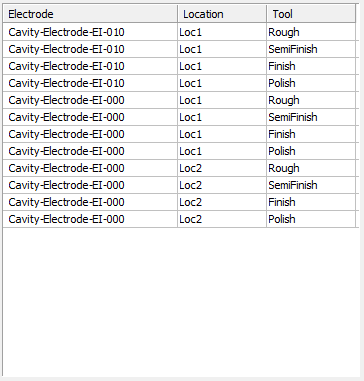Viewport: 364px width, 381px height.
Task: Select the EI-000 Loc1 Finish row
Action: 179,134
